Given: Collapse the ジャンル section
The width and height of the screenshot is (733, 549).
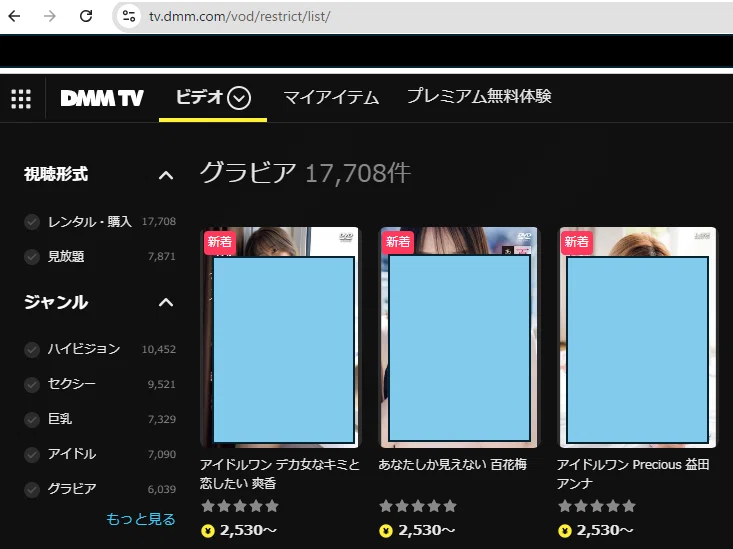Looking at the screenshot, I should [x=166, y=303].
